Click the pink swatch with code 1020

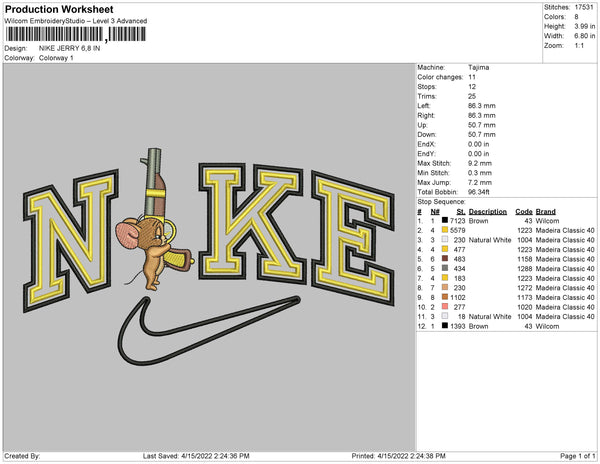click(x=445, y=306)
